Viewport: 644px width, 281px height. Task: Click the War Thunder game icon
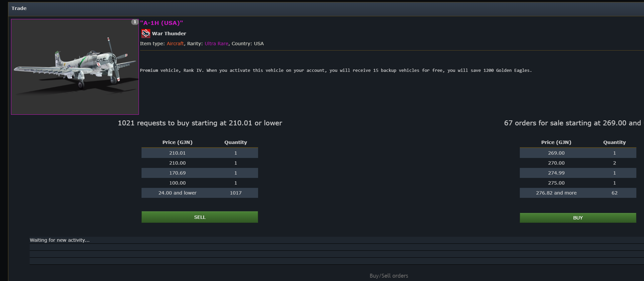pyautogui.click(x=146, y=34)
